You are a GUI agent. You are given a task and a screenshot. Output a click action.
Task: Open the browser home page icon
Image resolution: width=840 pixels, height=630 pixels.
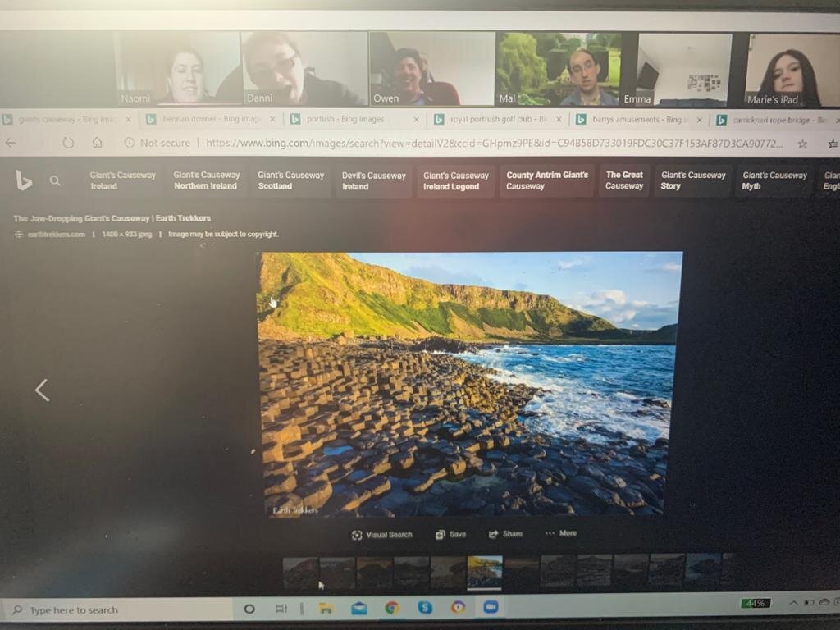[x=97, y=143]
